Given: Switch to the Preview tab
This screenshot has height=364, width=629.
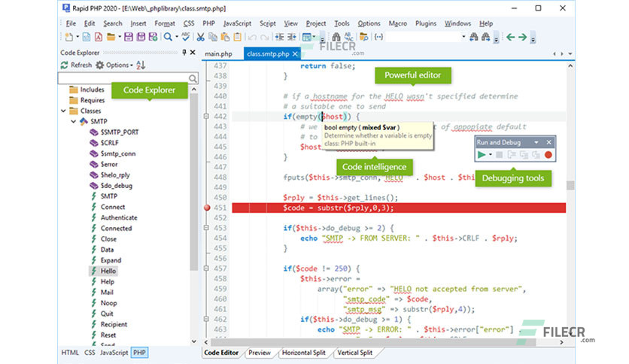Looking at the screenshot, I should pos(259,353).
